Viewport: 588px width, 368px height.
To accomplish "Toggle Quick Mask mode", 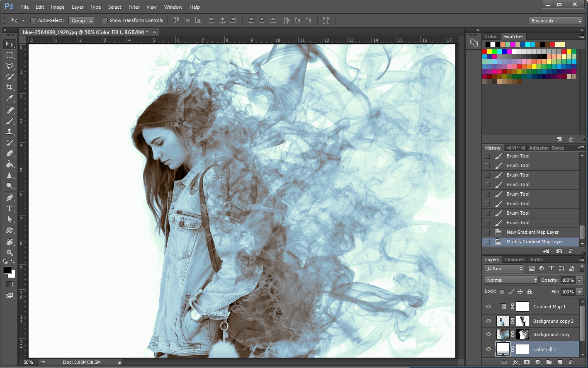I will [10, 285].
